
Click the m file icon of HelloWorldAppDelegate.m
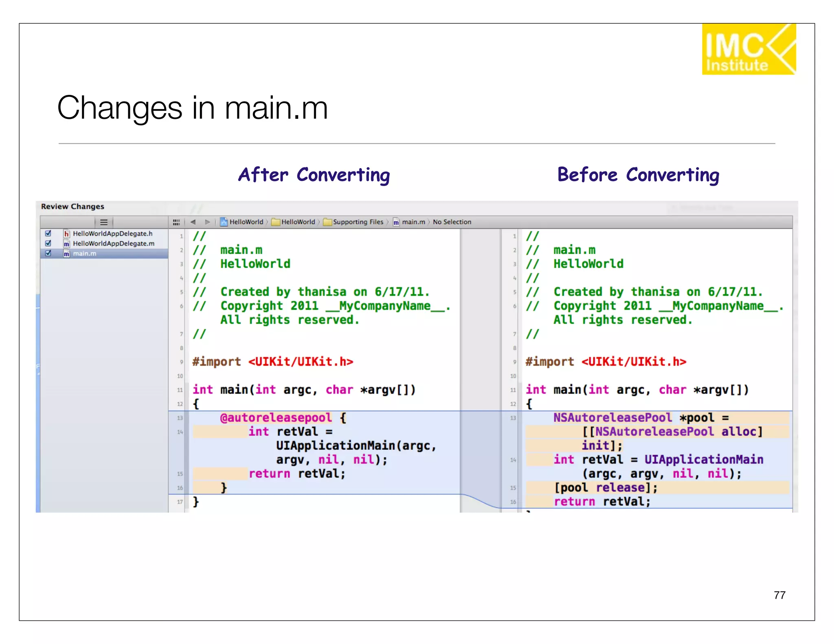66,243
